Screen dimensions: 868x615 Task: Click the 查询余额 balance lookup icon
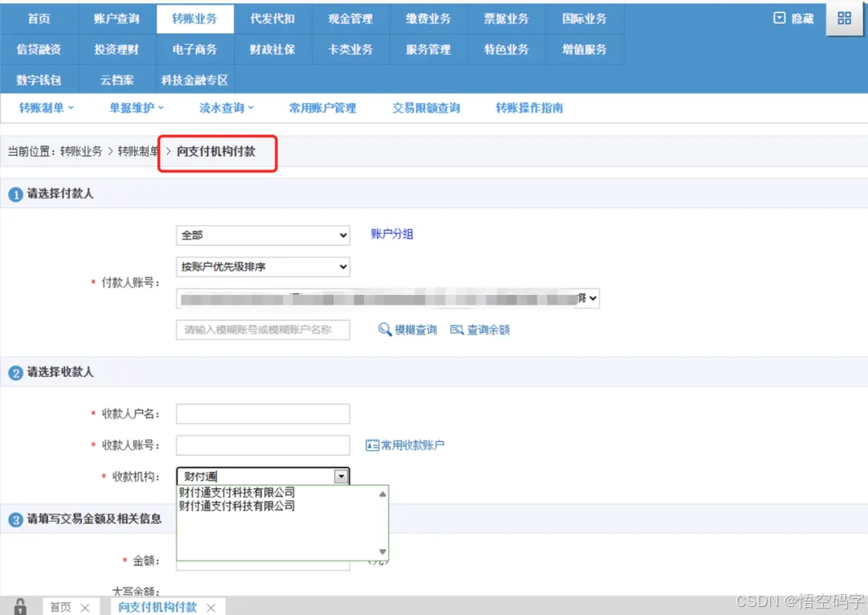point(457,330)
